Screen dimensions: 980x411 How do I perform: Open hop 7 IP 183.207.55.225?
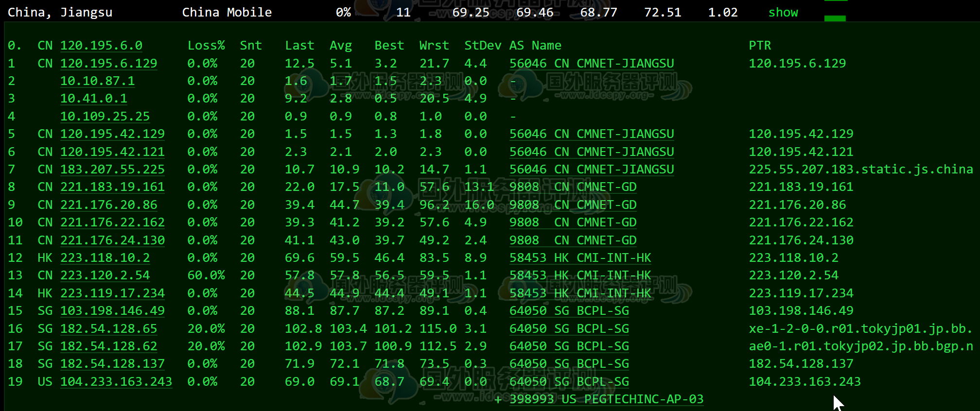click(x=112, y=170)
